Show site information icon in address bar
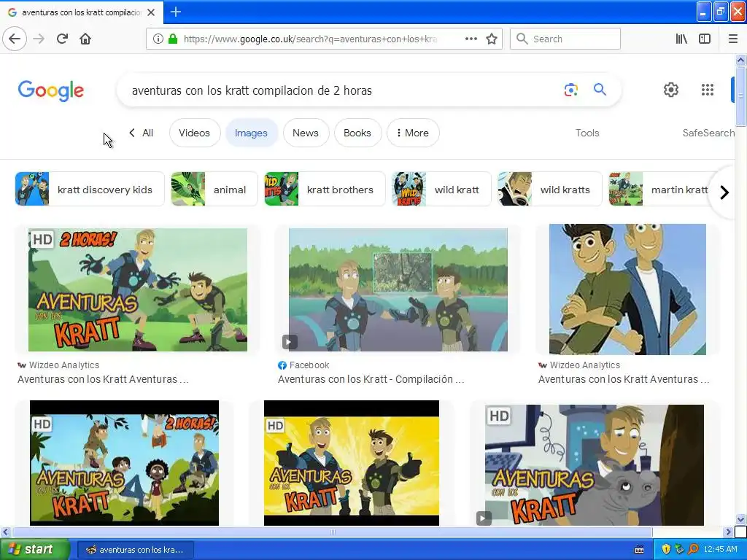This screenshot has width=747, height=560. 158,39
